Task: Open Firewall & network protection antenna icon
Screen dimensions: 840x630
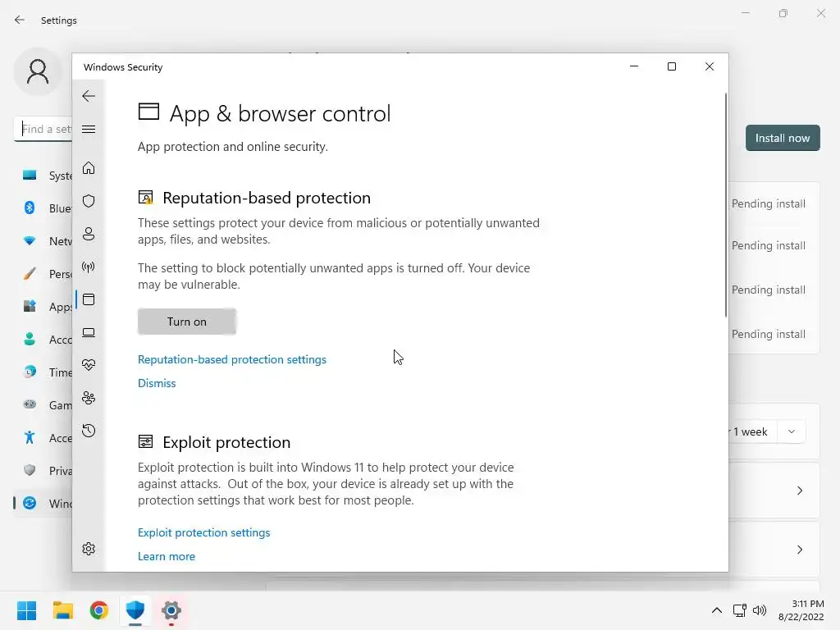Action: 89,267
